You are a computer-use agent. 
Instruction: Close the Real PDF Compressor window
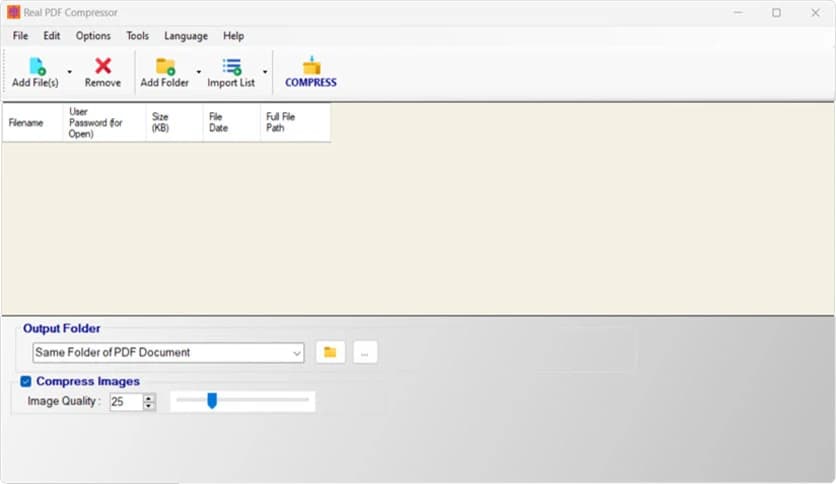point(815,12)
